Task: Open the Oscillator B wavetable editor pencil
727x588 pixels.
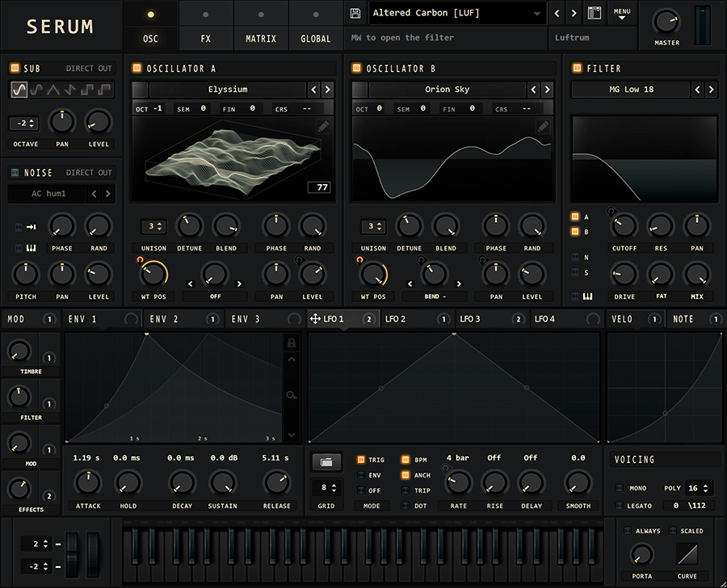Action: tap(543, 126)
